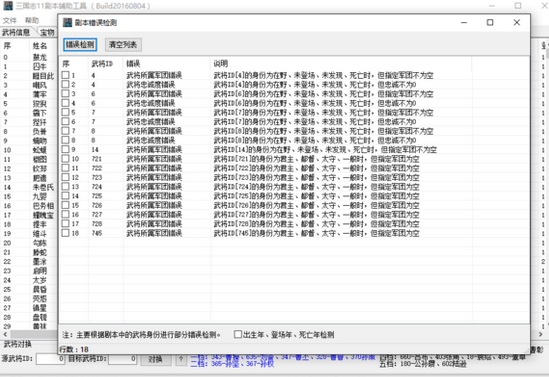Click the description text for 武将ID[728]

click(316, 224)
